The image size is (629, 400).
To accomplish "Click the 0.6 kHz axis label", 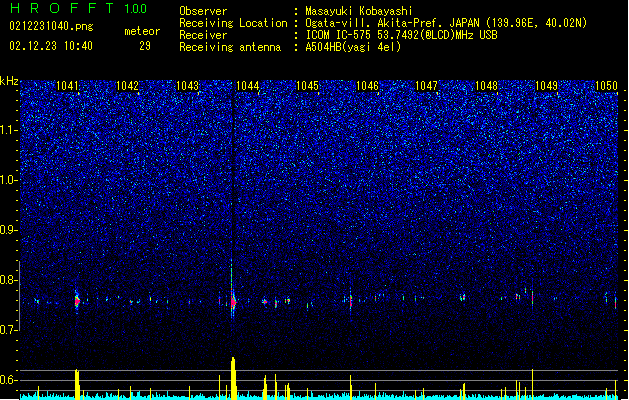I will coord(9,380).
